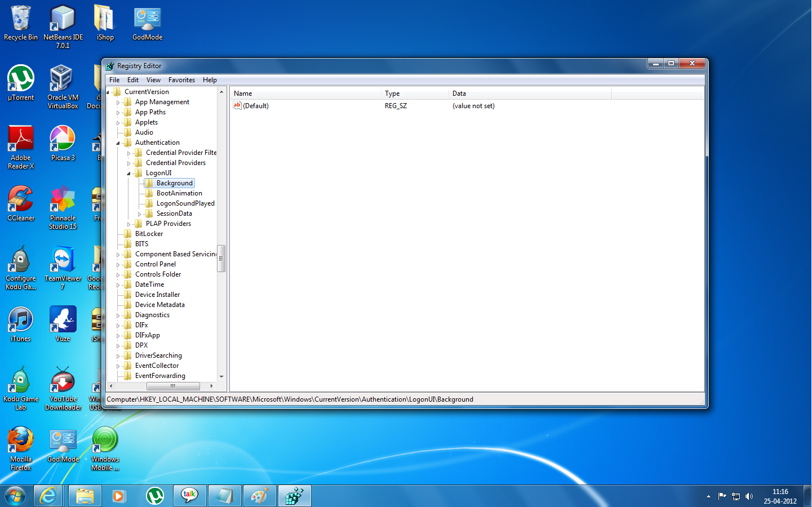Open the Favorites menu
The height and width of the screenshot is (507, 812).
point(181,79)
